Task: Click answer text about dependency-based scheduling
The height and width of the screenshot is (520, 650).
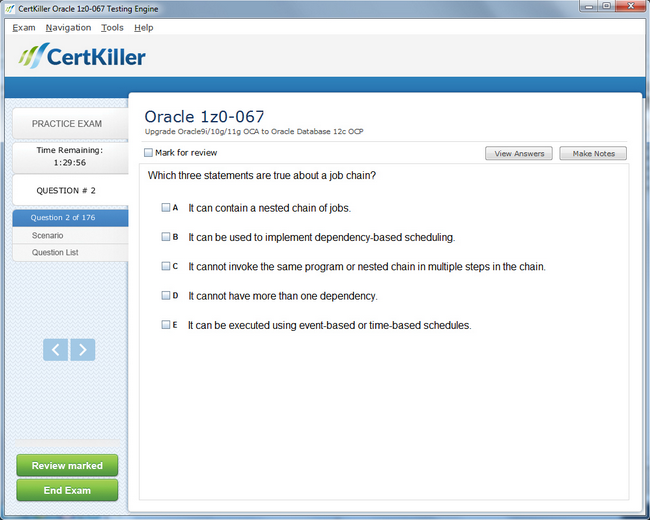Action: (322, 237)
